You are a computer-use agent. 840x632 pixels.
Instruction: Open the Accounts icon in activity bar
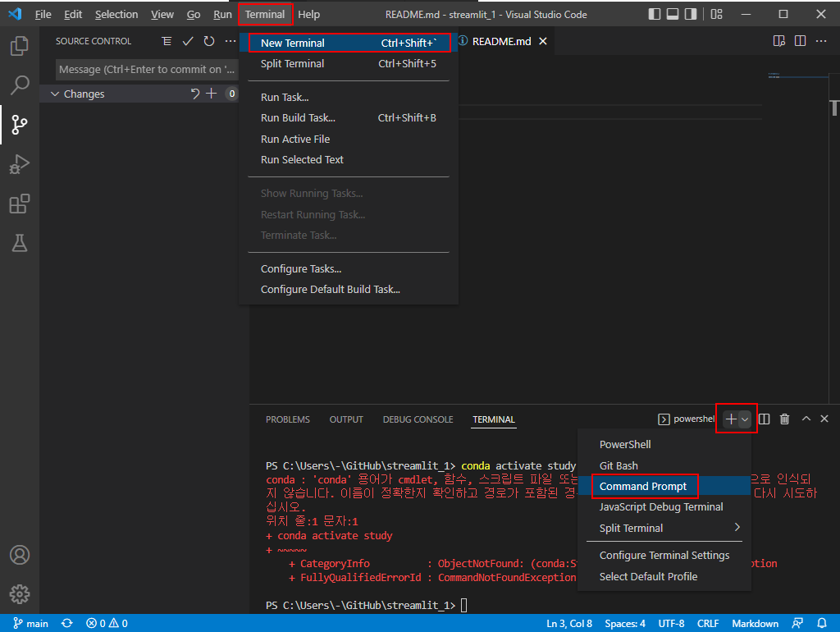pos(20,555)
